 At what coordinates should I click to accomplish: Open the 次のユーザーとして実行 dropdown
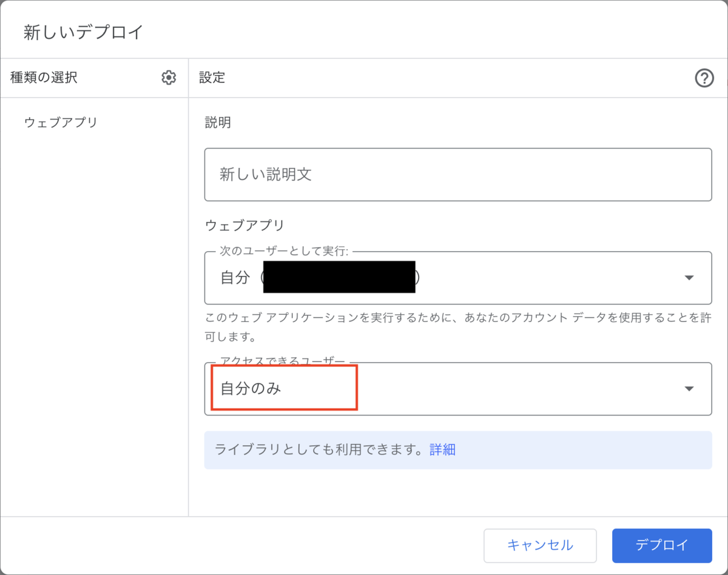coord(458,278)
